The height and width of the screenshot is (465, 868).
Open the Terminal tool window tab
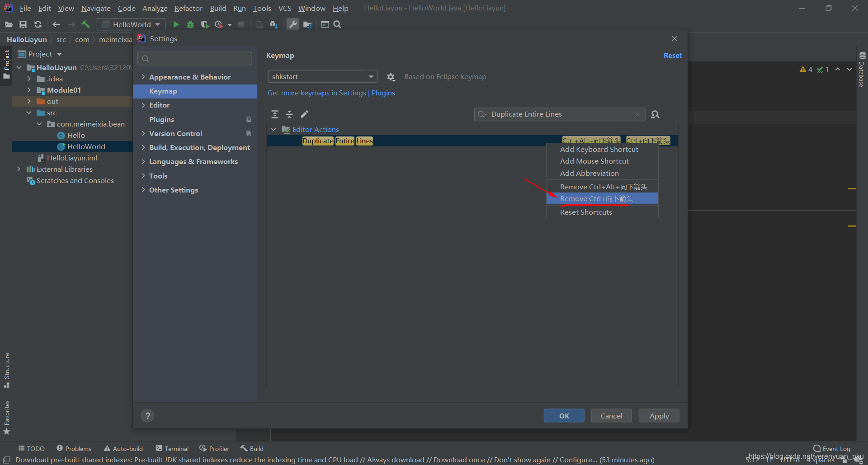[172, 448]
